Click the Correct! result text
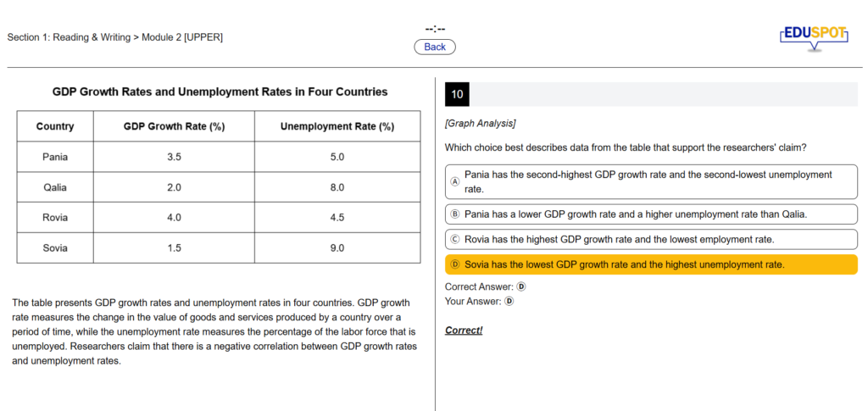This screenshot has width=868, height=411. click(x=464, y=330)
